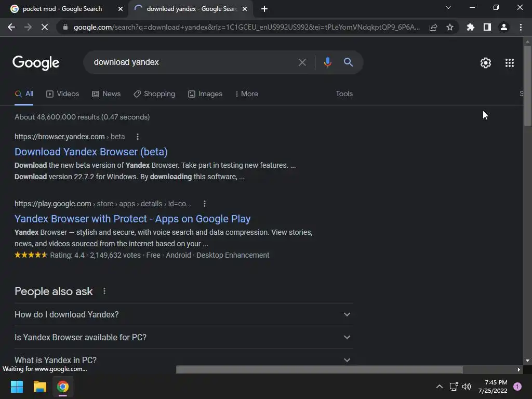The height and width of the screenshot is (399, 532).
Task: Click the horizontal scrollbar thumb
Action: [x=320, y=369]
